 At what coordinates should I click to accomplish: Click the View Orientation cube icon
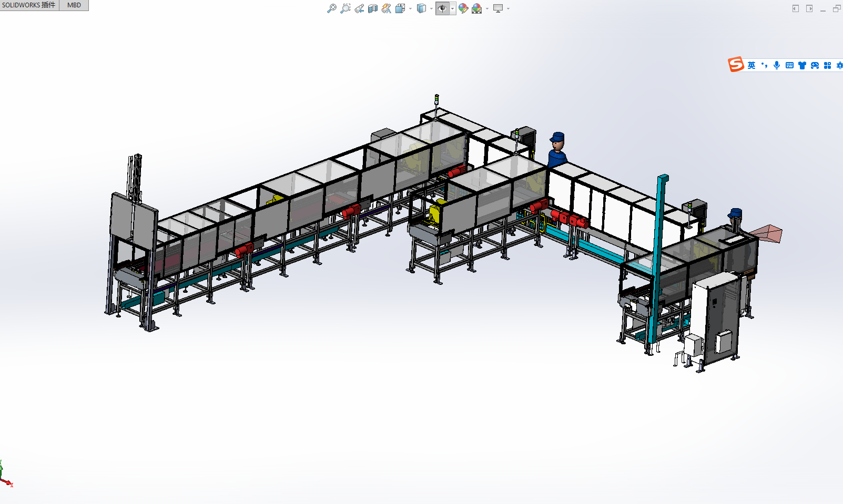click(x=400, y=8)
